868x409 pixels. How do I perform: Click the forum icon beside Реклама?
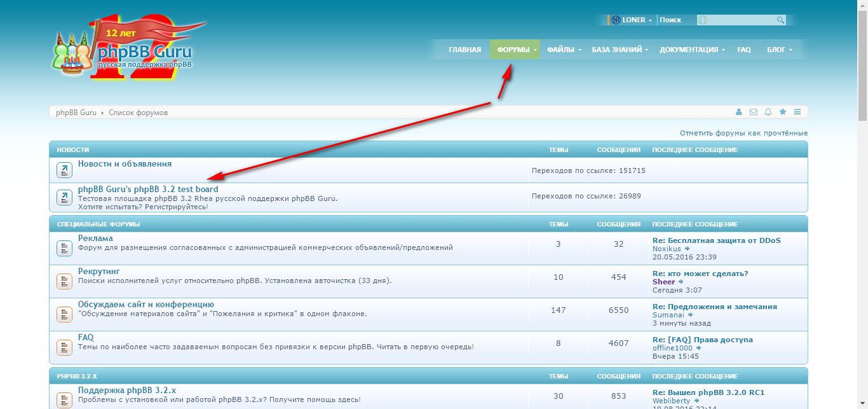tap(64, 248)
